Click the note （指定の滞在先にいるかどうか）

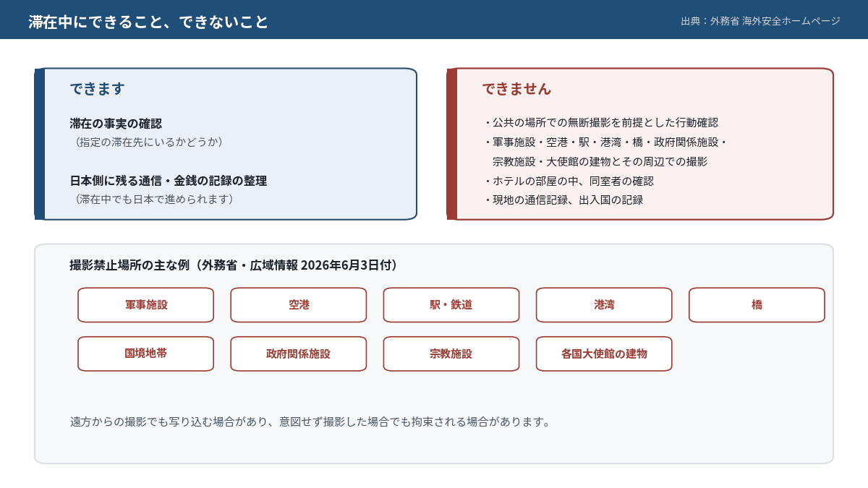(x=149, y=142)
